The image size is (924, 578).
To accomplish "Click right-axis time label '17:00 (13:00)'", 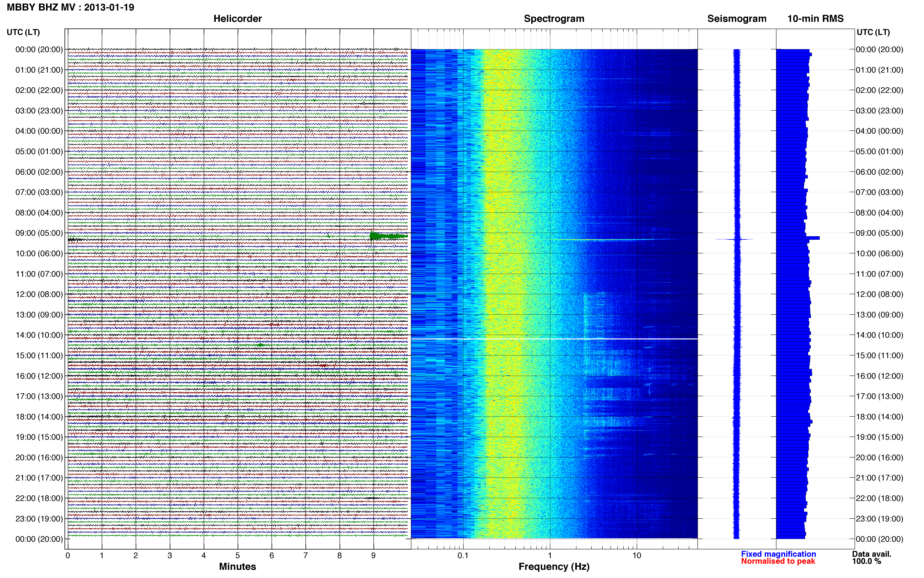I will 880,396.
